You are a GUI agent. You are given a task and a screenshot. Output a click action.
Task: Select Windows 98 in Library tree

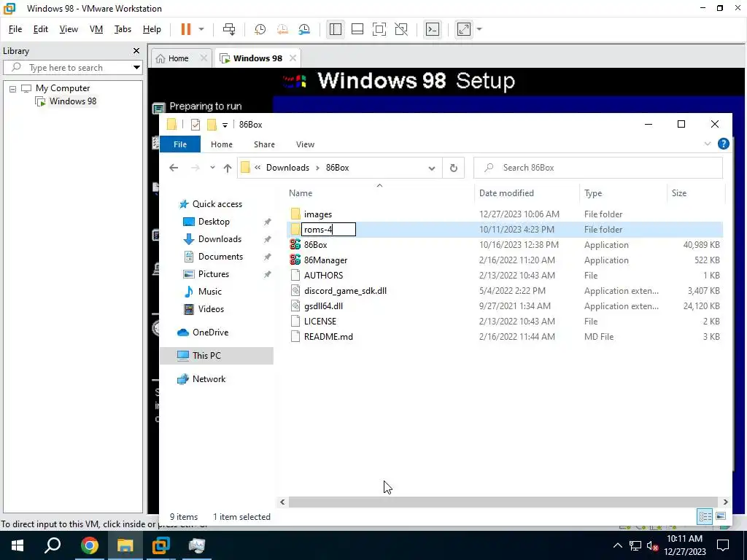click(72, 101)
